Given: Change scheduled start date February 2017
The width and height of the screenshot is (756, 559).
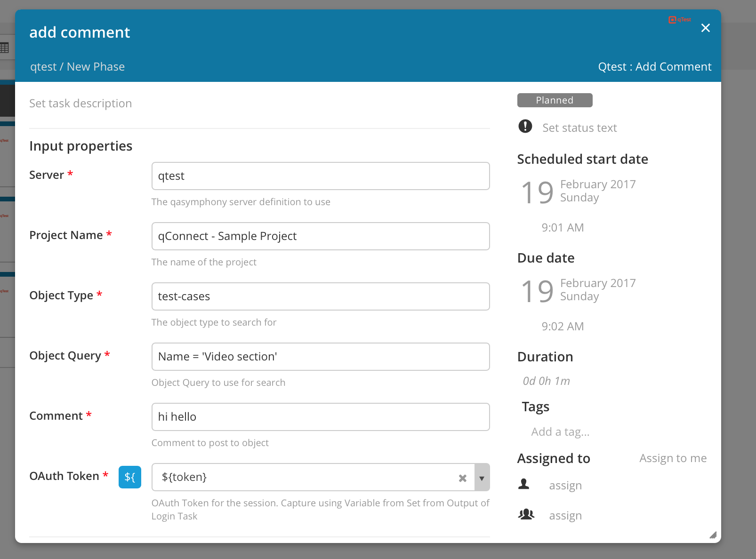Looking at the screenshot, I should tap(598, 184).
